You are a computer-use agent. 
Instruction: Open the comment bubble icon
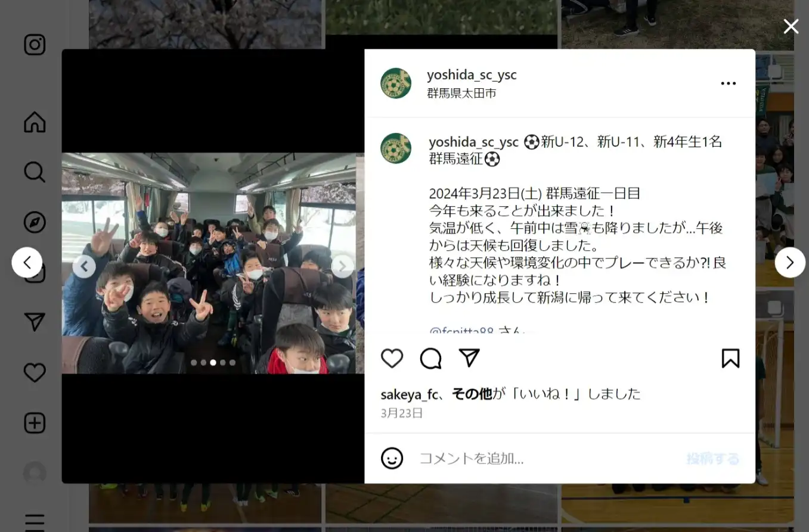coord(430,358)
